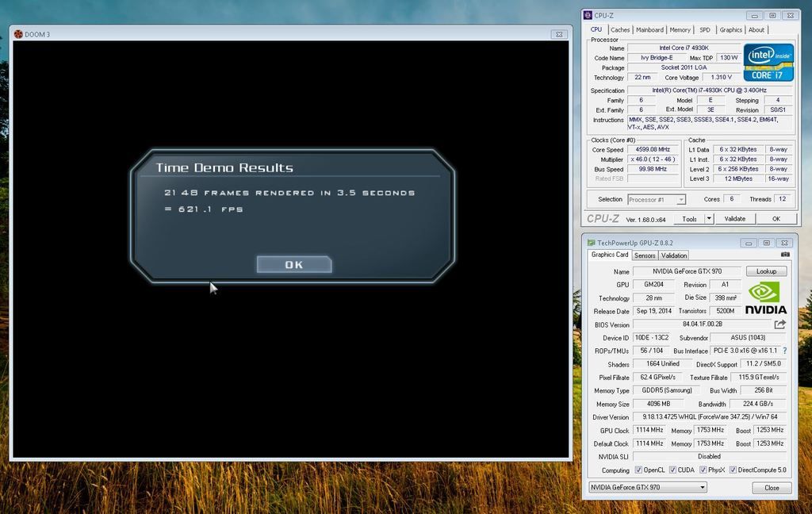Click the Time Demo Results heading
Screen dimensions: 812x514
click(x=224, y=168)
